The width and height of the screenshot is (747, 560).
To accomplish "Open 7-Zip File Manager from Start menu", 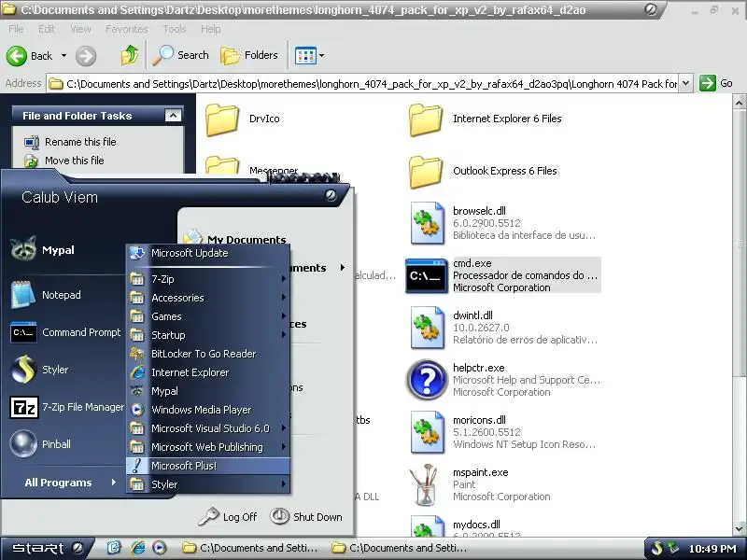I will coord(64,407).
